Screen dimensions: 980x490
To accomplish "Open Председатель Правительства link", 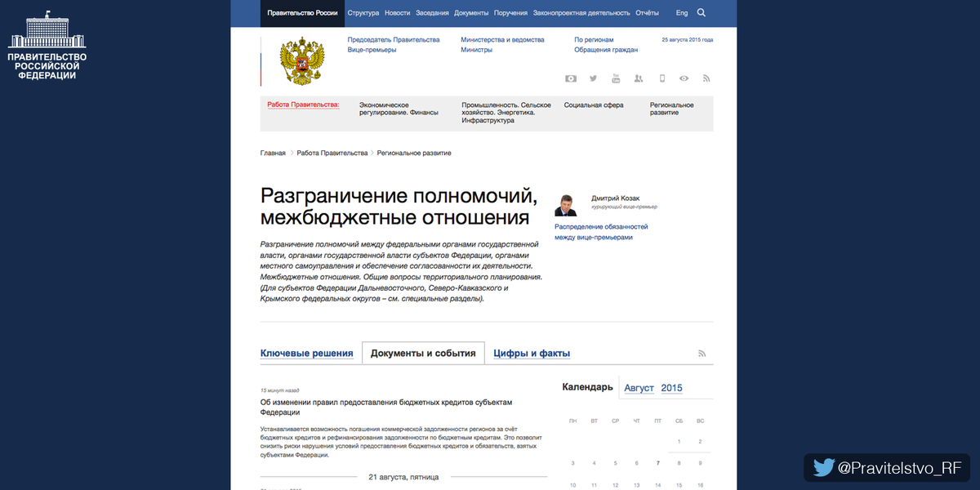I will 393,39.
